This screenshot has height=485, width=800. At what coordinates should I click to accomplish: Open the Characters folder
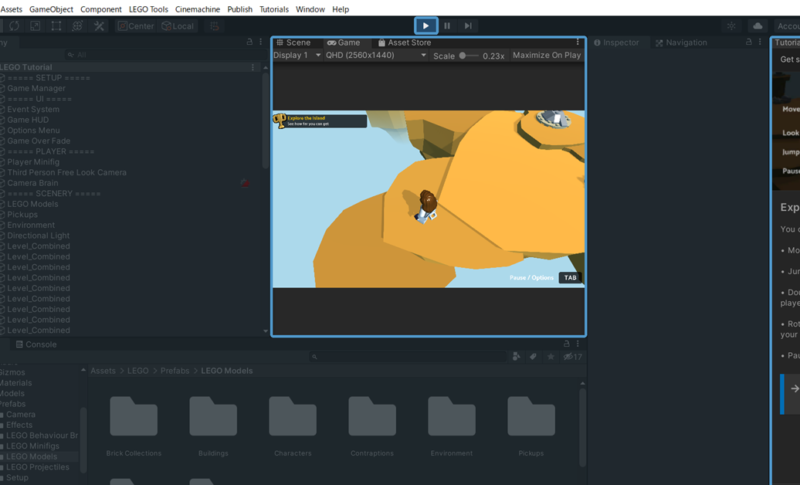tap(293, 426)
